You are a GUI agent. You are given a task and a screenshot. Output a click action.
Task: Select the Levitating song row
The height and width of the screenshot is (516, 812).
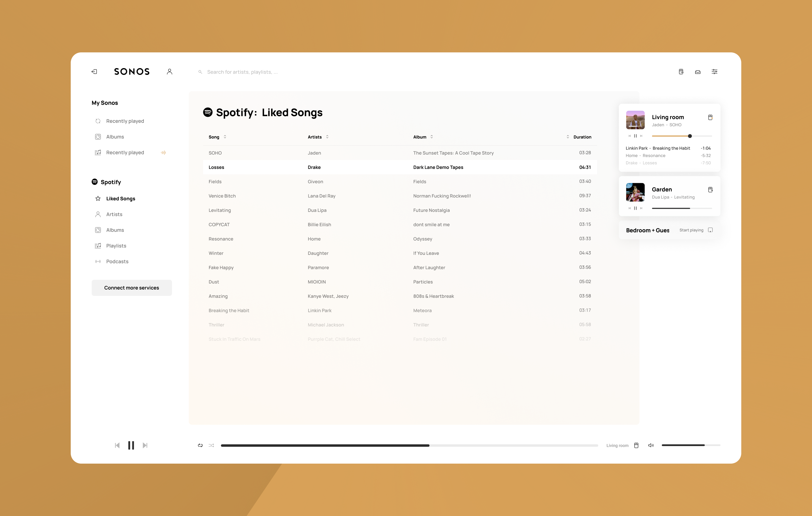tap(400, 210)
